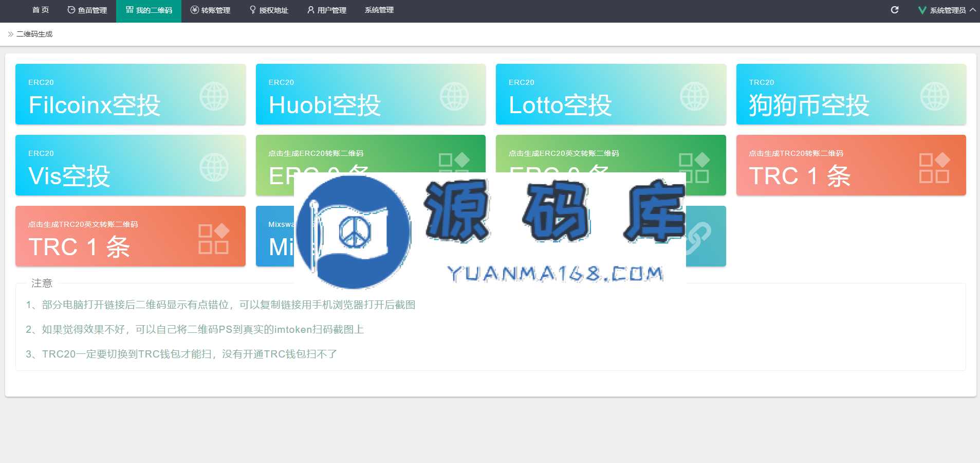Click 点击生成TRC20转账二维码 card
The height and width of the screenshot is (463, 980).
coord(851,165)
